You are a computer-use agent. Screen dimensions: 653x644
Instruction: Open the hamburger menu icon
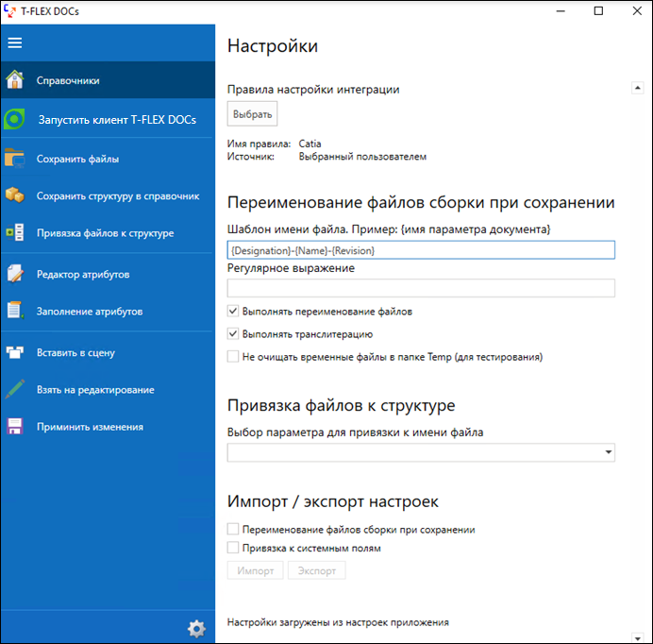[x=14, y=42]
